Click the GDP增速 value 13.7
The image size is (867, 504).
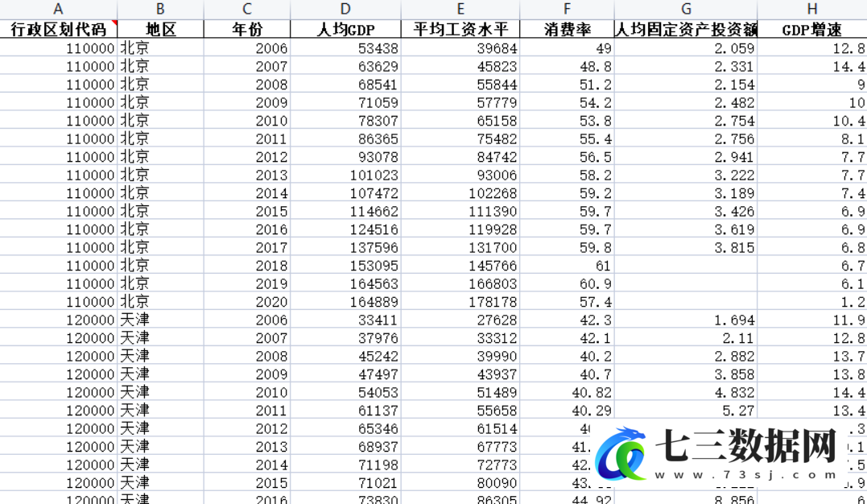coord(812,357)
